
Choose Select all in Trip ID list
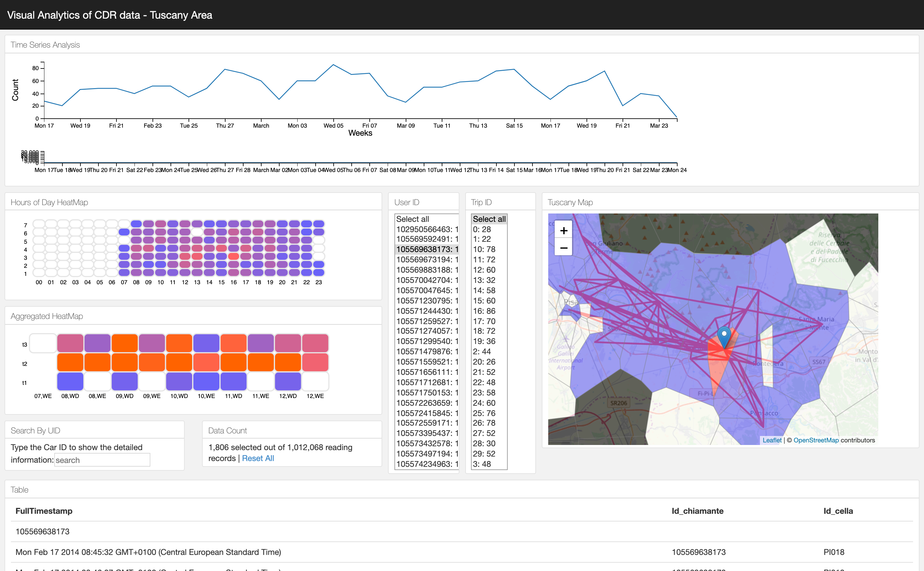489,219
